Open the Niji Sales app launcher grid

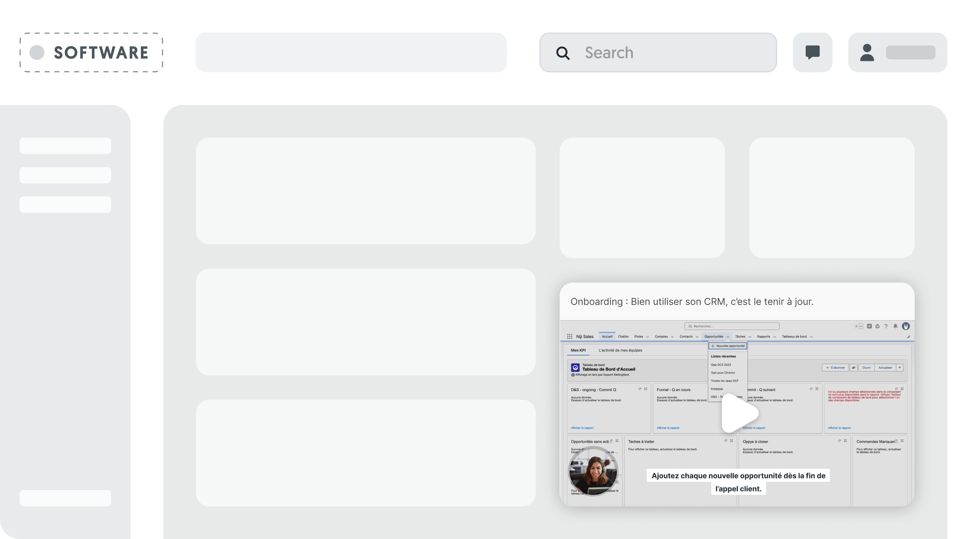pos(569,336)
